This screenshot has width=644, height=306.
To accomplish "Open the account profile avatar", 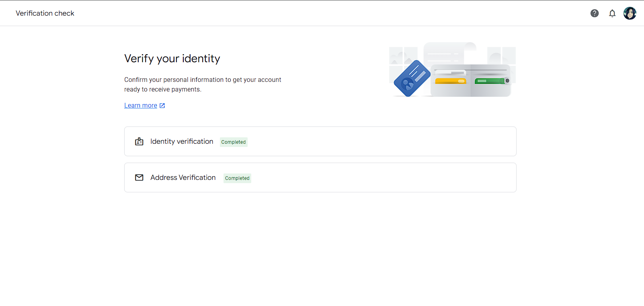I will click(x=630, y=13).
